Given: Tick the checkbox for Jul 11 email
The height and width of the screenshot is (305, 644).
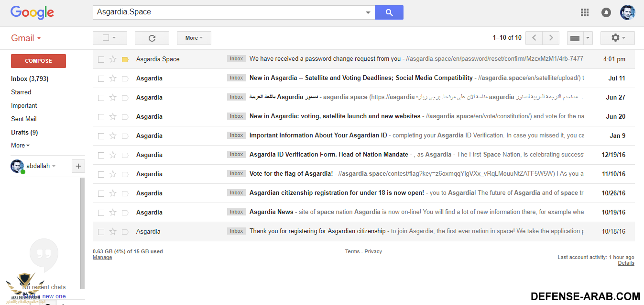Looking at the screenshot, I should (101, 79).
